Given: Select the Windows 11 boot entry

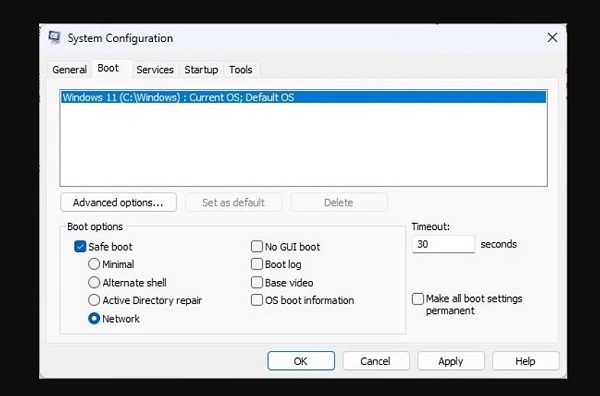Looking at the screenshot, I should pos(304,97).
